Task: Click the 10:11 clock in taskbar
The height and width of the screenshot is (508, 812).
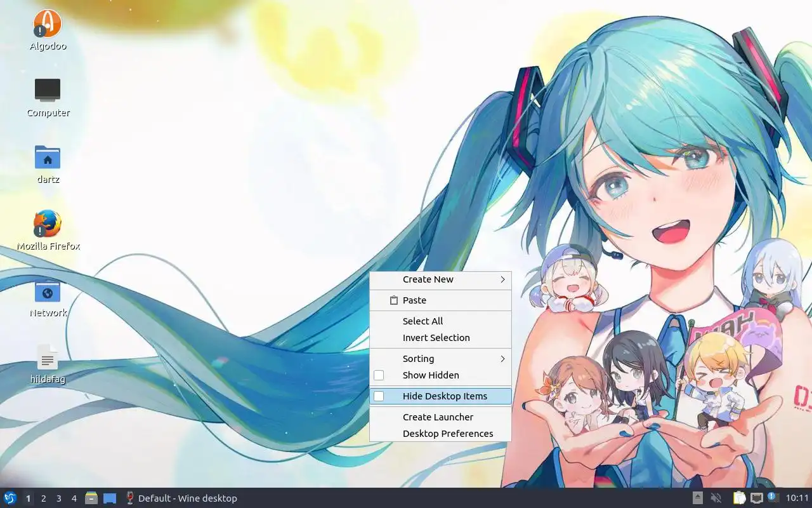Action: click(797, 498)
